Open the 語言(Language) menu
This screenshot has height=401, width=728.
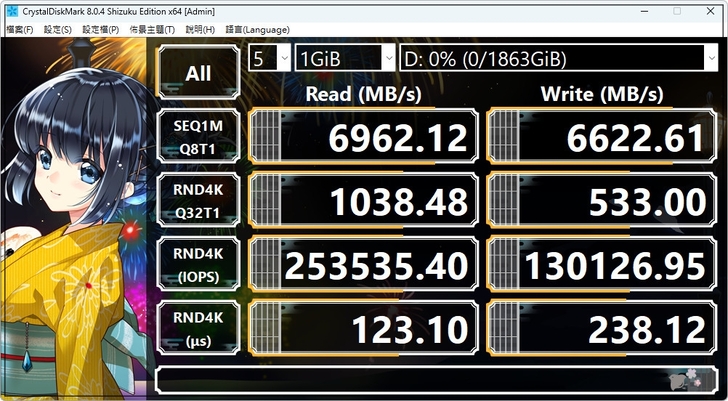point(257,30)
